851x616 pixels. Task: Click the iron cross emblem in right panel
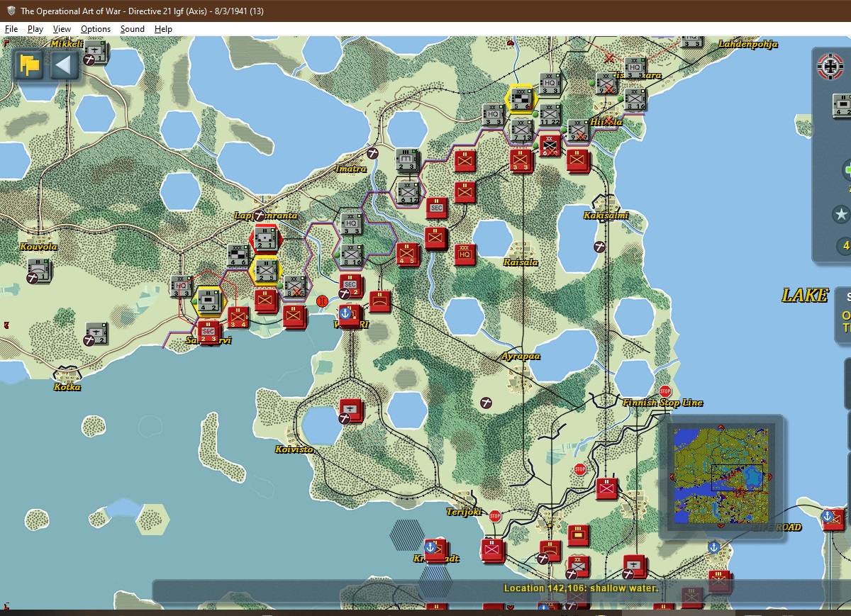click(829, 67)
